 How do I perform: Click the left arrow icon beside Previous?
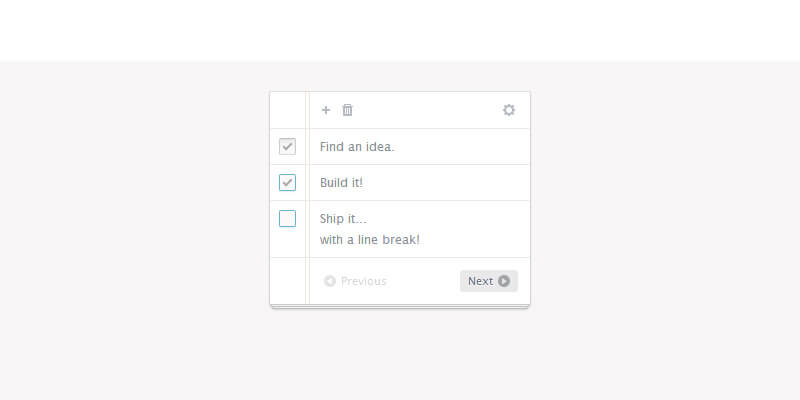pos(330,281)
